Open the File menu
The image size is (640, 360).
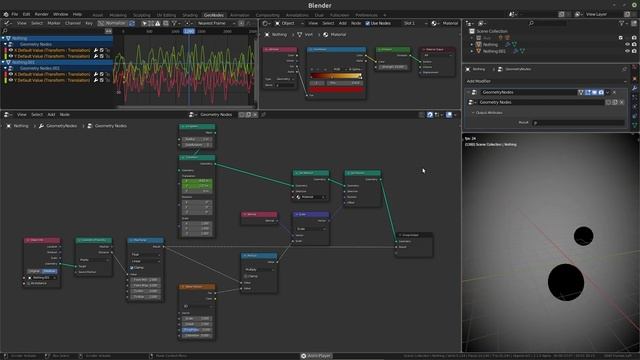[x=15, y=14]
